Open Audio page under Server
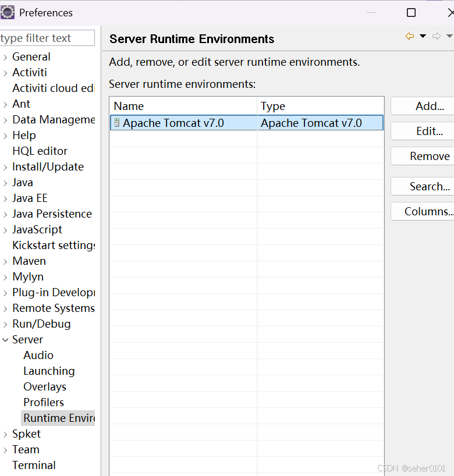This screenshot has width=454, height=476. click(x=38, y=355)
